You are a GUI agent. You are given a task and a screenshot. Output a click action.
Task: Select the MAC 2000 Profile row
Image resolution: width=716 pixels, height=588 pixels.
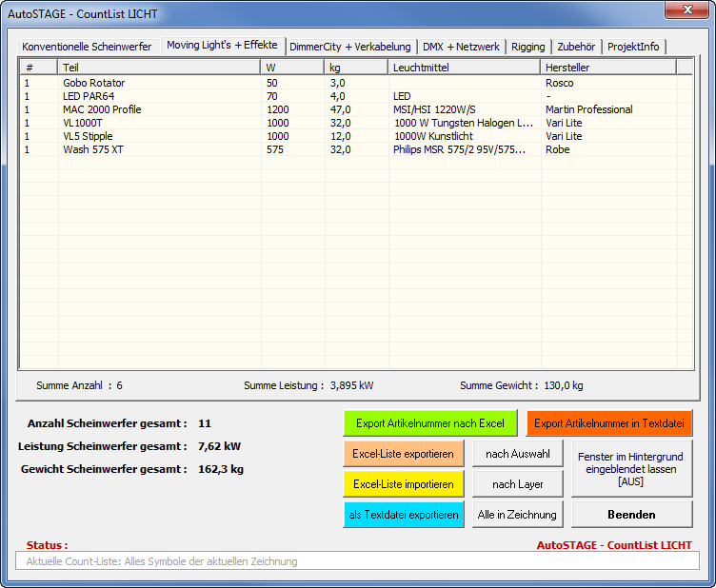102,109
